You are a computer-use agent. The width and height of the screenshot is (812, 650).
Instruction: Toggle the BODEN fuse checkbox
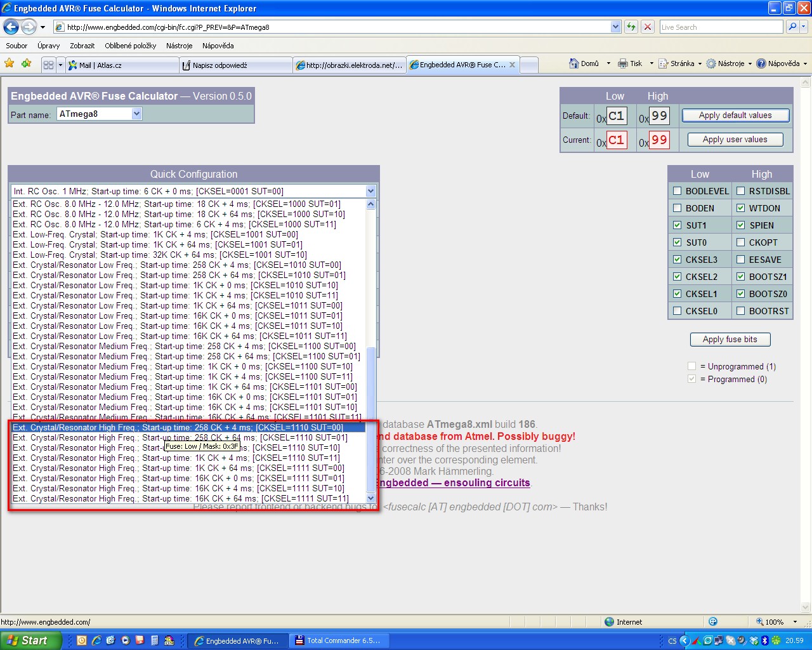click(x=677, y=208)
